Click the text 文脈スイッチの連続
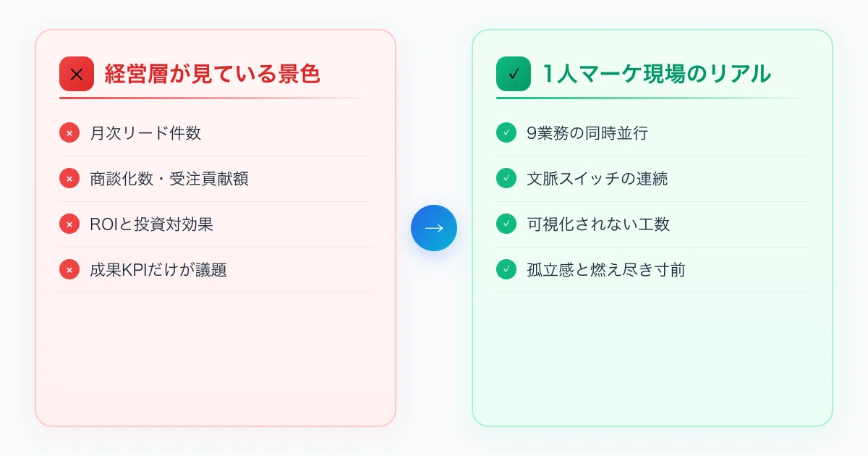 597,179
